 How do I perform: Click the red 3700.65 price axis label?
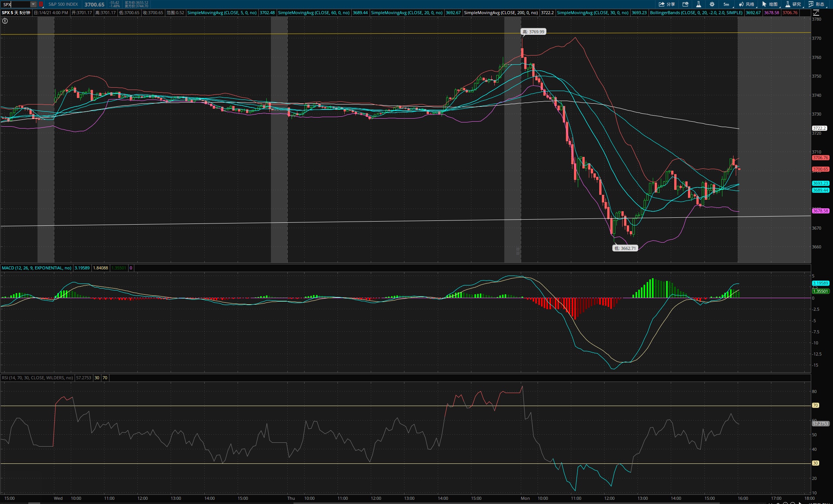coord(821,169)
